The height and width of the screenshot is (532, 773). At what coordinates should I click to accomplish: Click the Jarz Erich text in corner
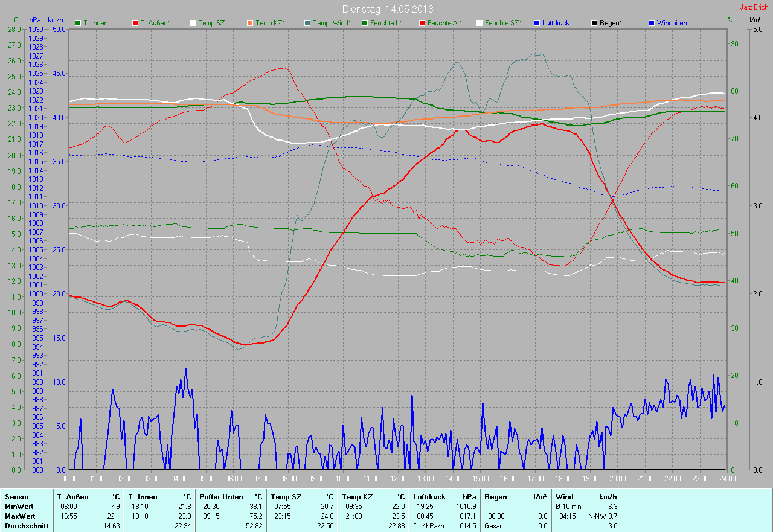pos(755,7)
